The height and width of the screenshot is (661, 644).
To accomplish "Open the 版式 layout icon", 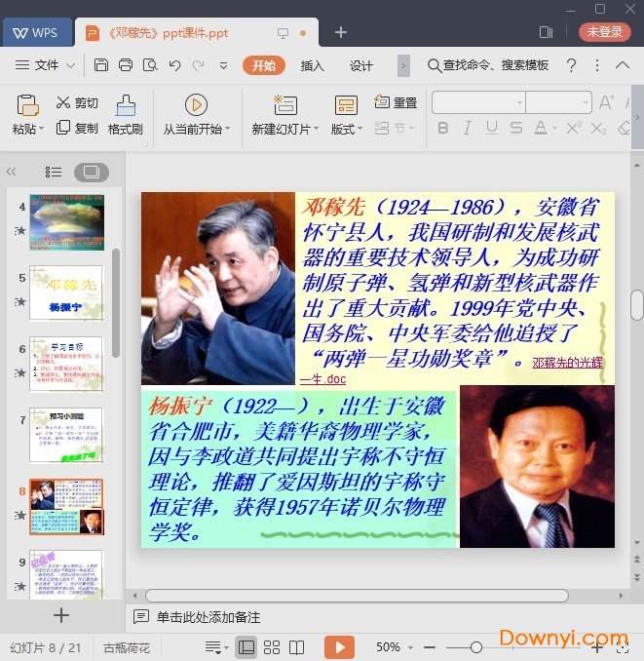I will click(x=346, y=105).
